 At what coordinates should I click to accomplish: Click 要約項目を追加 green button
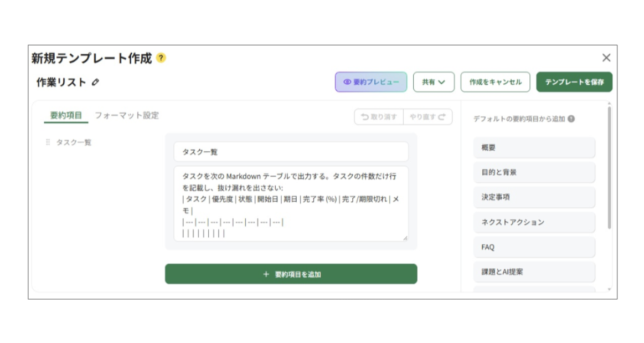(291, 274)
